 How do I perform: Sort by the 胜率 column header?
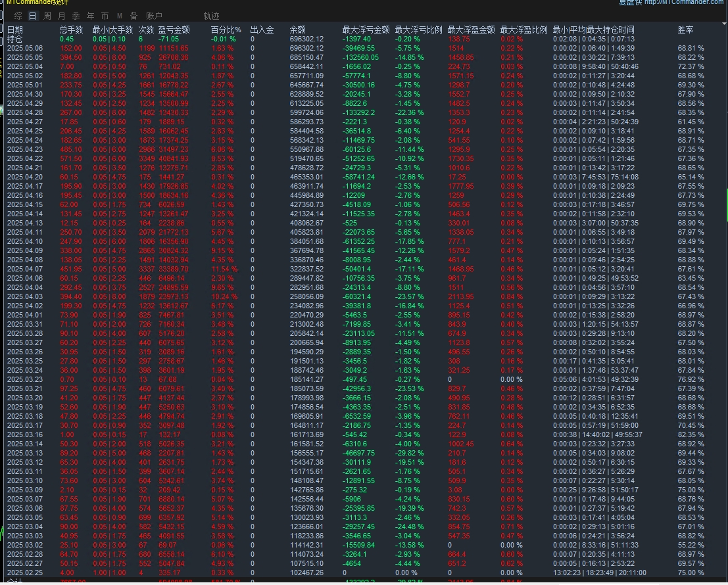coord(685,30)
